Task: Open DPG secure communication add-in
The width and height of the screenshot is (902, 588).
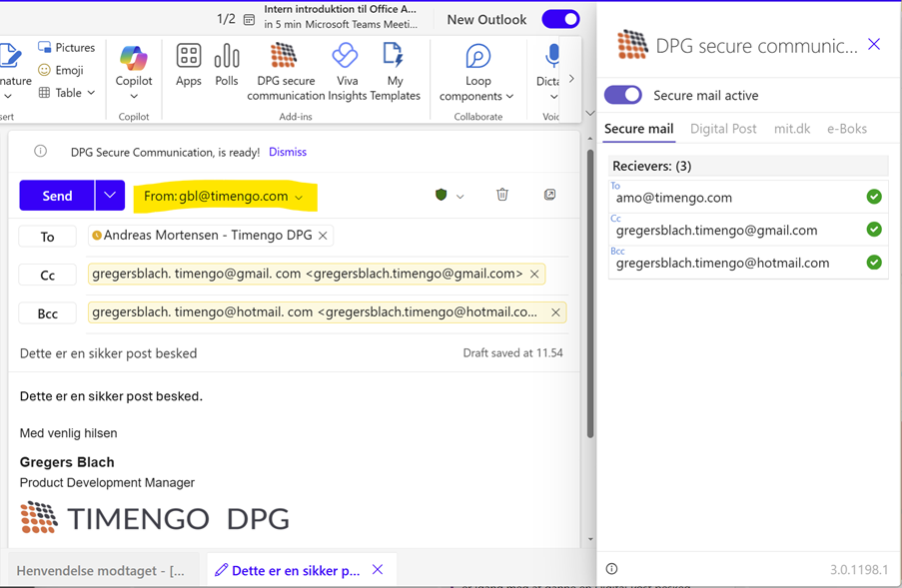Action: pyautogui.click(x=286, y=72)
